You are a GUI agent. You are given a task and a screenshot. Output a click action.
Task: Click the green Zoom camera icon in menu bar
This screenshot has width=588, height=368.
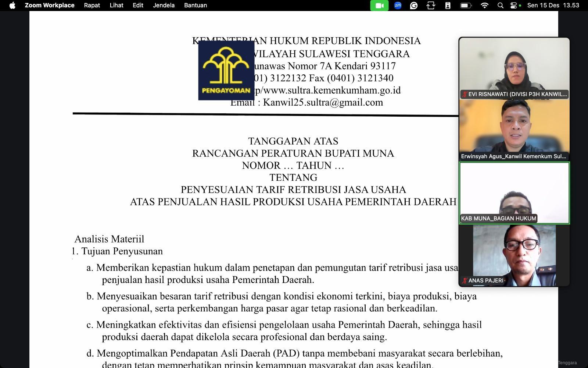click(x=380, y=6)
